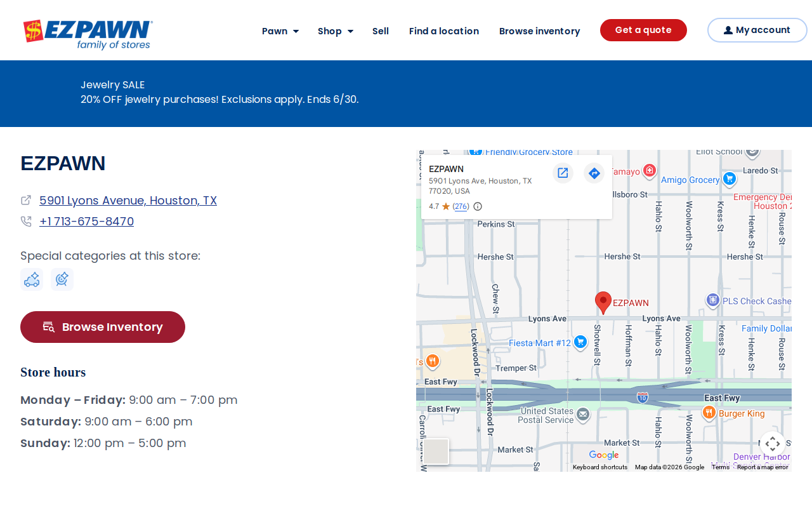The width and height of the screenshot is (812, 508).
Task: Click the Fiesta Mart #12 shopping marker
Action: click(580, 342)
